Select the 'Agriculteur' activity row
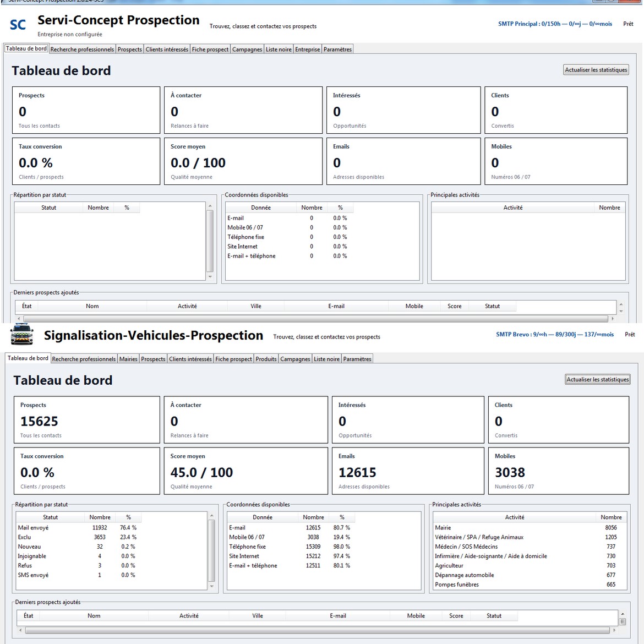644x644 pixels. [530, 565]
